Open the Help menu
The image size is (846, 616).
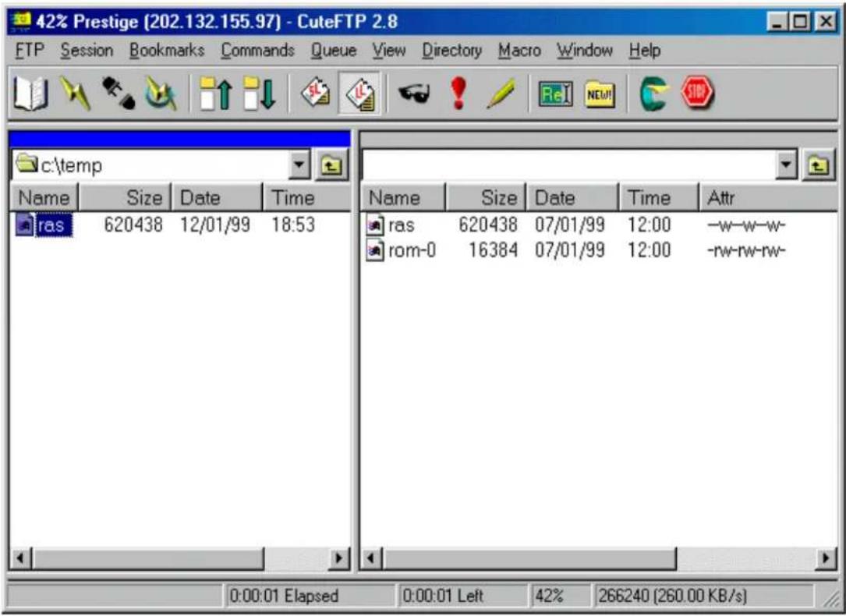[x=645, y=51]
